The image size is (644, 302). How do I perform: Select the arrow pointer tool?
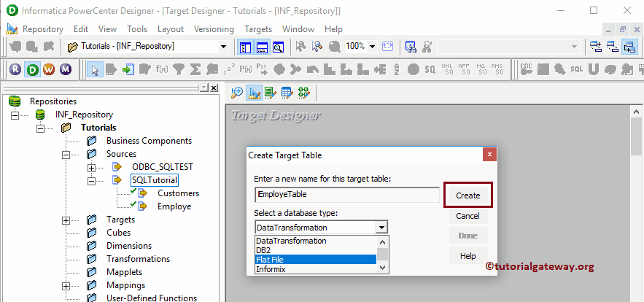96,69
